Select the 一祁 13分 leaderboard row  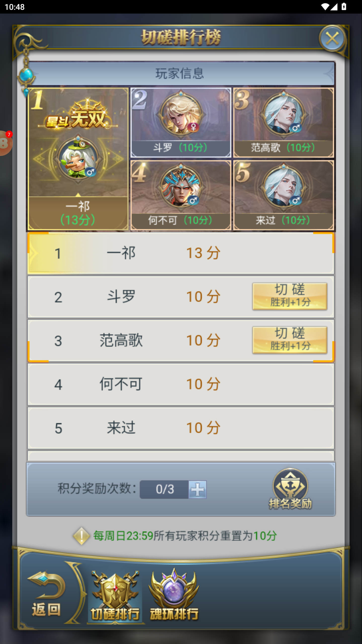[181, 253]
